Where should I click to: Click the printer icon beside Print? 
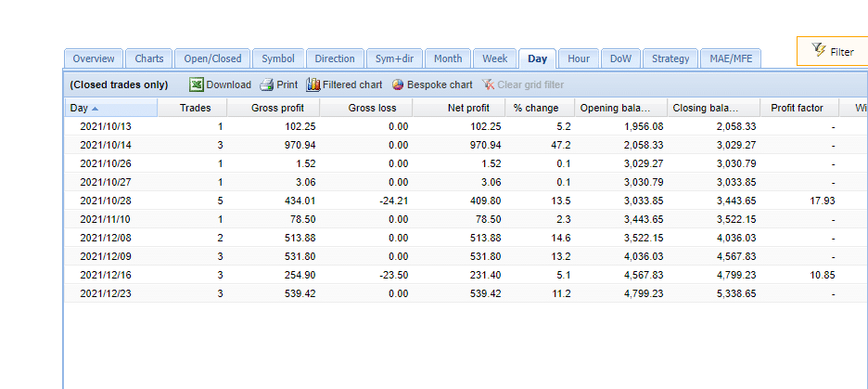click(x=267, y=84)
